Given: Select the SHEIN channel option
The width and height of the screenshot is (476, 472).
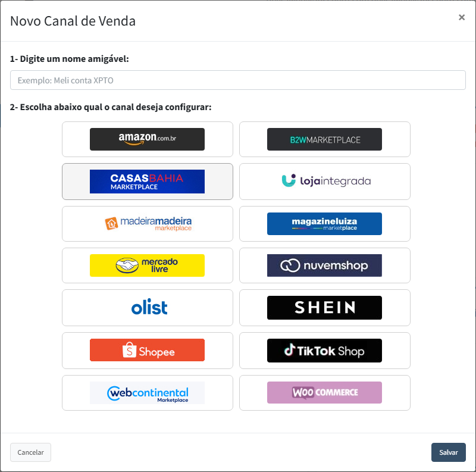Looking at the screenshot, I should click(x=324, y=307).
